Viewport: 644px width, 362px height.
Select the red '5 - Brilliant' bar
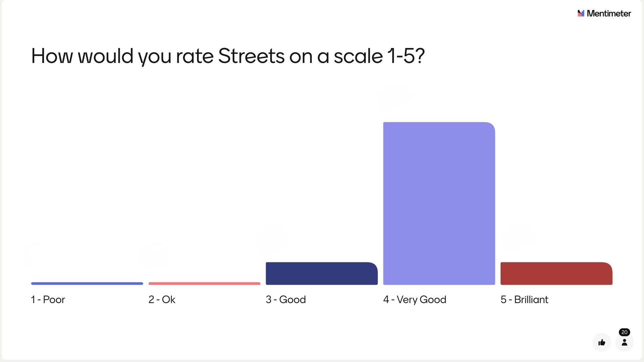(556, 273)
